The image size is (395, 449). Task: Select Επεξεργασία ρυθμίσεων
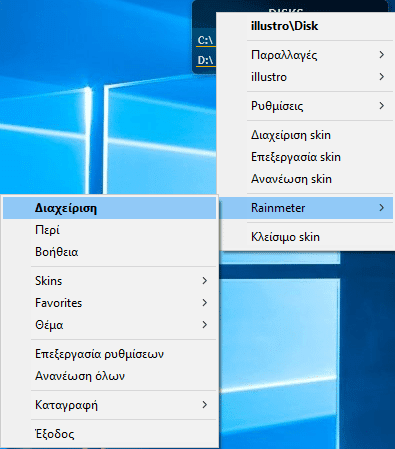[110, 354]
